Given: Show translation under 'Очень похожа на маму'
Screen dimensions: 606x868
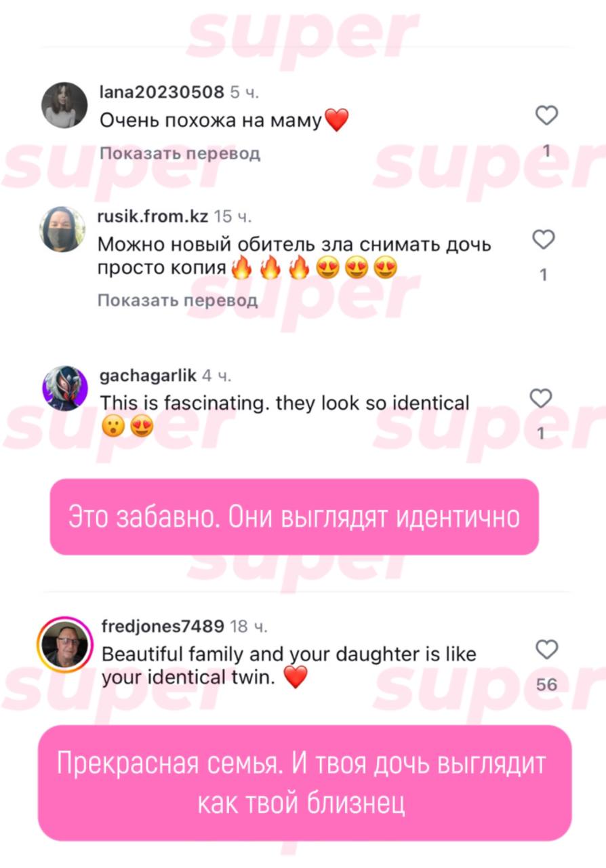Looking at the screenshot, I should (x=180, y=153).
